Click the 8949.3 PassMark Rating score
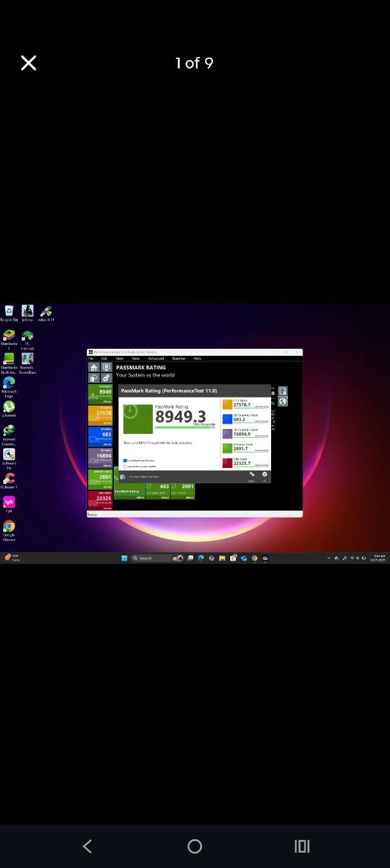 [181, 417]
